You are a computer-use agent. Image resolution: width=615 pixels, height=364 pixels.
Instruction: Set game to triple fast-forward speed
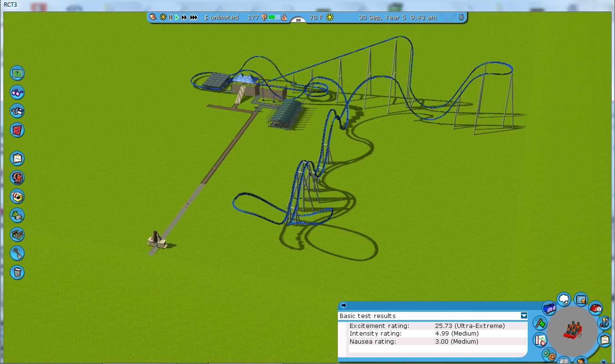tap(194, 17)
